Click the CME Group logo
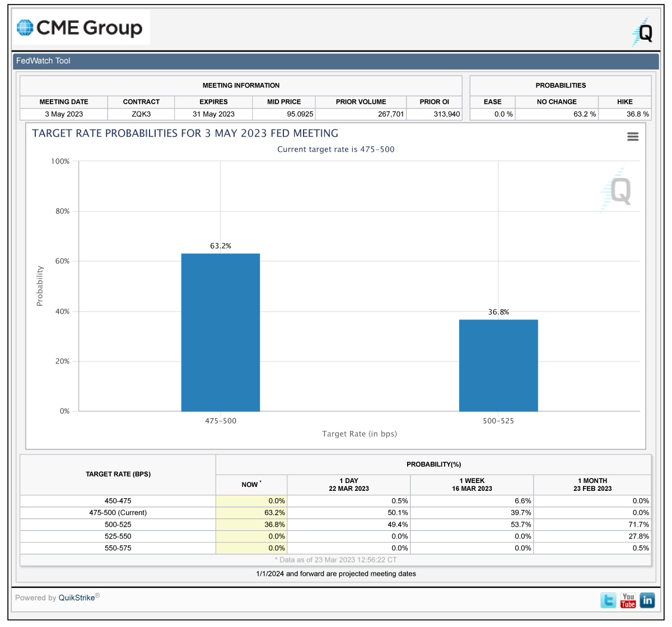Image resolution: width=672 pixels, height=627 pixels. pyautogui.click(x=80, y=27)
